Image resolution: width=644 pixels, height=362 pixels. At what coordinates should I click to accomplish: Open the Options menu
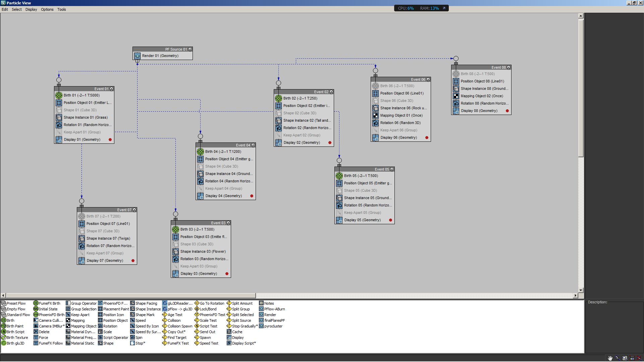click(x=47, y=9)
